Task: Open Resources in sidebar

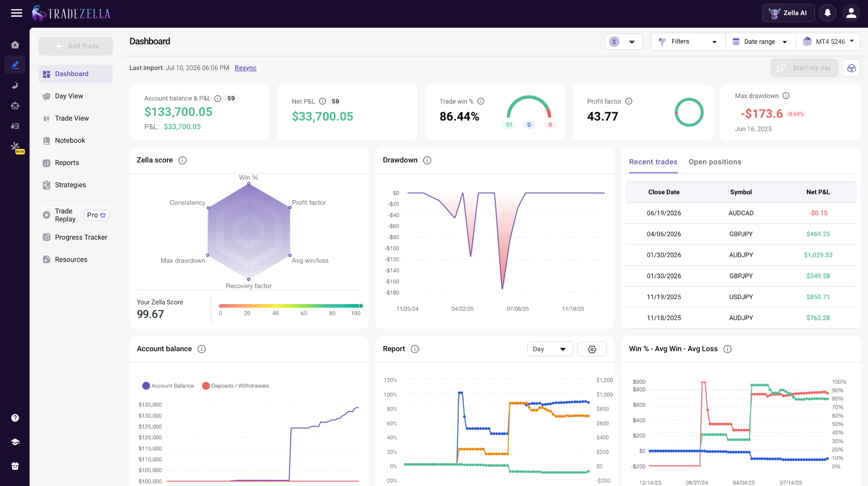Action: coord(75,259)
